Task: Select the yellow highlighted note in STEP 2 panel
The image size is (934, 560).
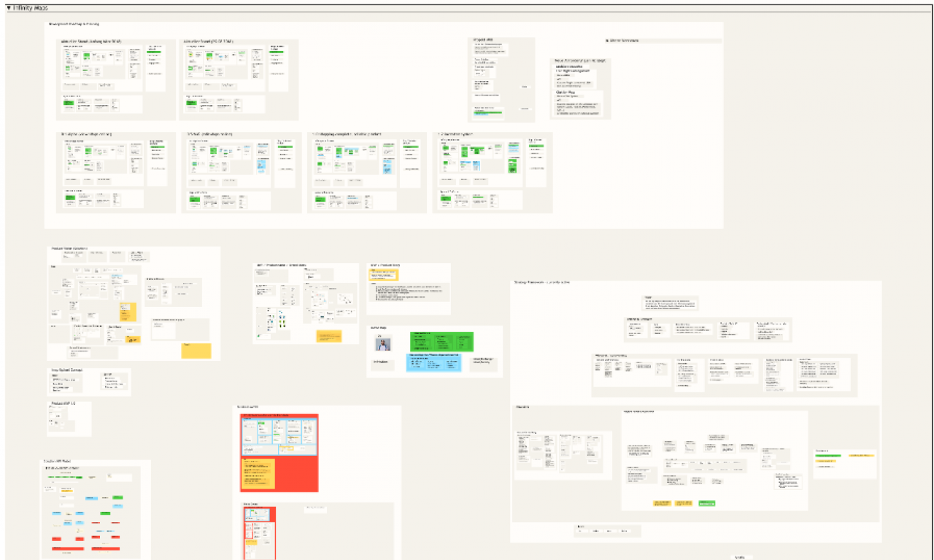Action: [x=384, y=275]
